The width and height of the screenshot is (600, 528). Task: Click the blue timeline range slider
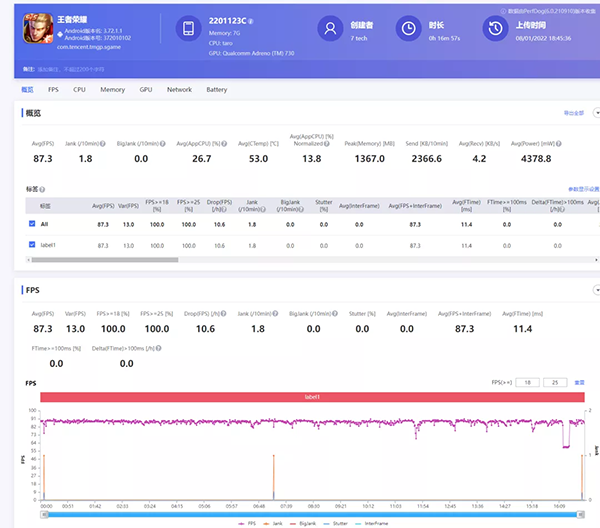(310, 513)
